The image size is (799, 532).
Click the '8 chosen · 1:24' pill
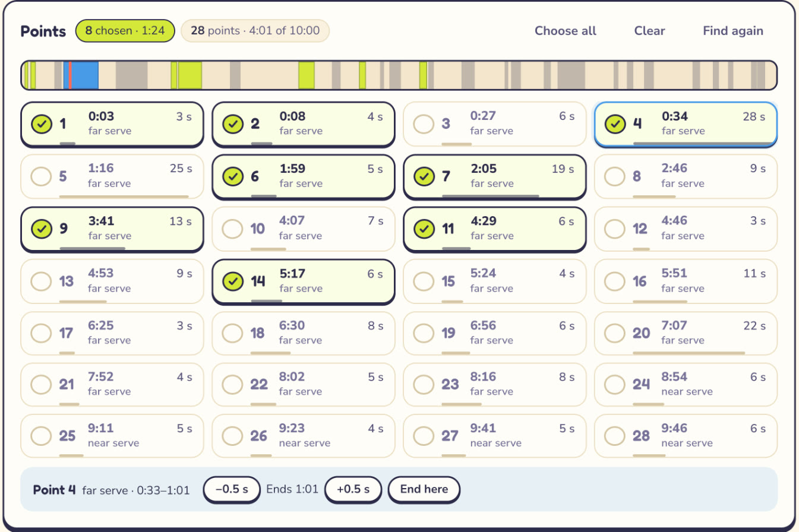[x=125, y=31]
